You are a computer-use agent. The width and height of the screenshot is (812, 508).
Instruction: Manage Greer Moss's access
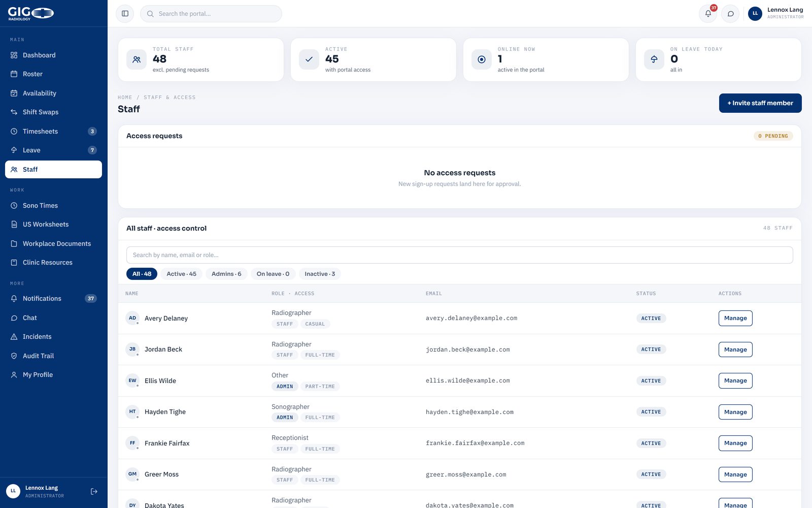(x=735, y=474)
